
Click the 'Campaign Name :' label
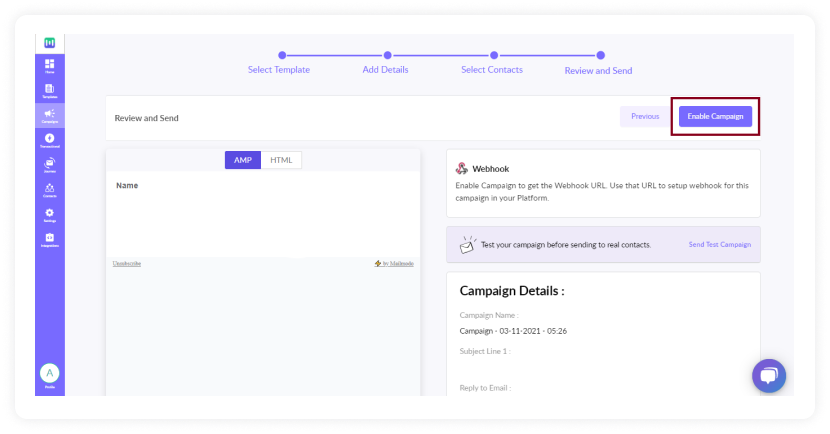[489, 315]
